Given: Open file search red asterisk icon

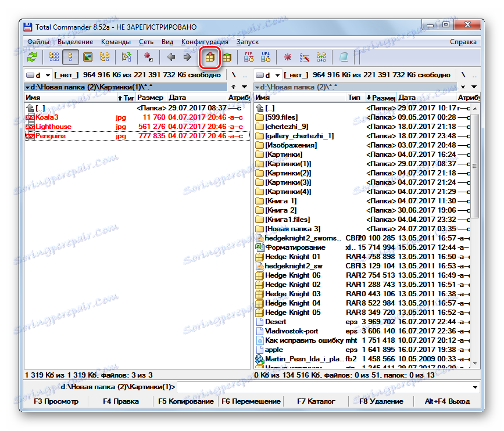Looking at the screenshot, I should pos(287,57).
